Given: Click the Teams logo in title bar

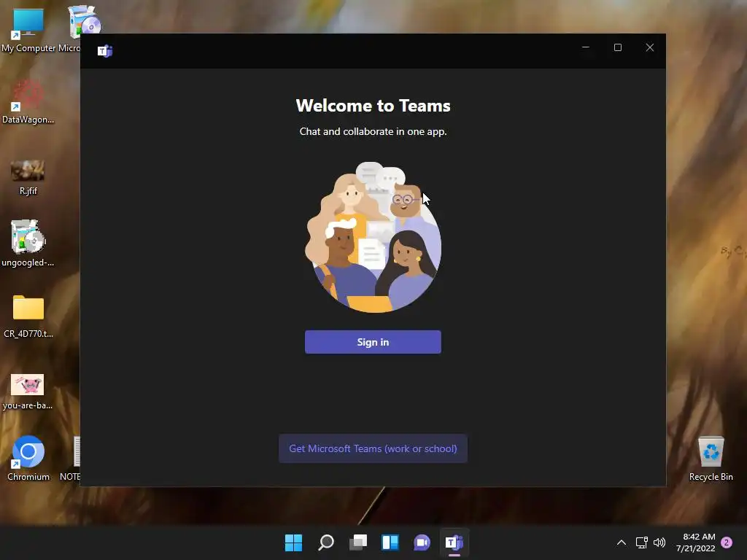Looking at the screenshot, I should point(105,50).
